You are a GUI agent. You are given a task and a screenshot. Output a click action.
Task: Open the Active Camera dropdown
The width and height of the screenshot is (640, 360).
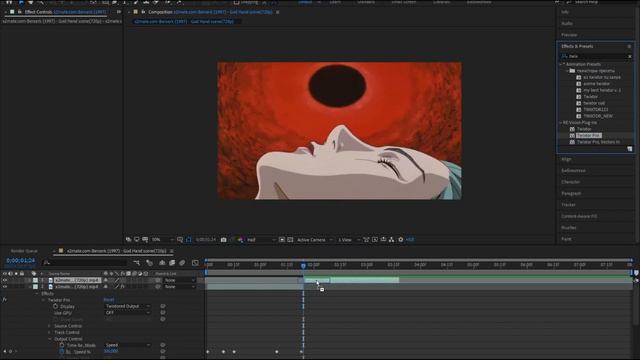pyautogui.click(x=314, y=240)
